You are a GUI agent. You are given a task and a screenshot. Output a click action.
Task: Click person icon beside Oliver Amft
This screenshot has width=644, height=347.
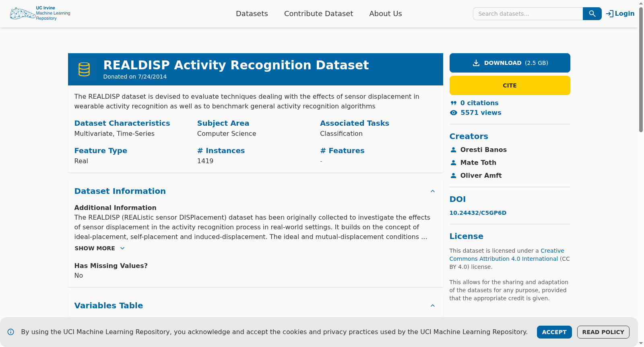pyautogui.click(x=454, y=176)
